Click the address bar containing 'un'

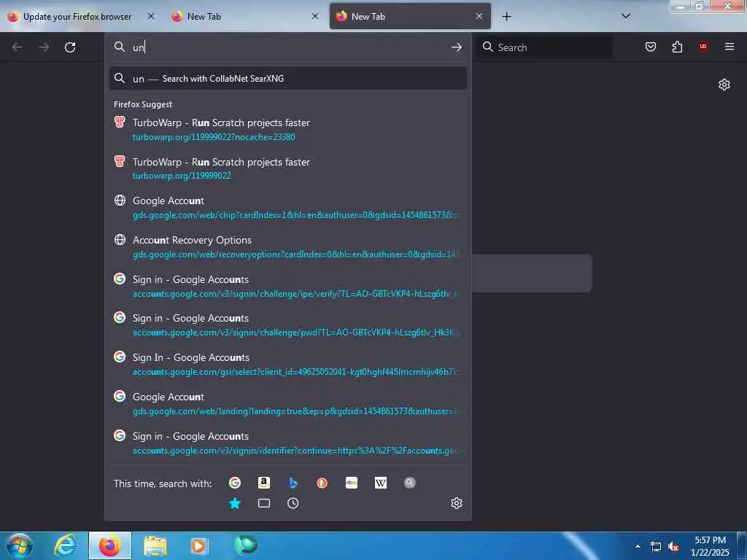288,47
